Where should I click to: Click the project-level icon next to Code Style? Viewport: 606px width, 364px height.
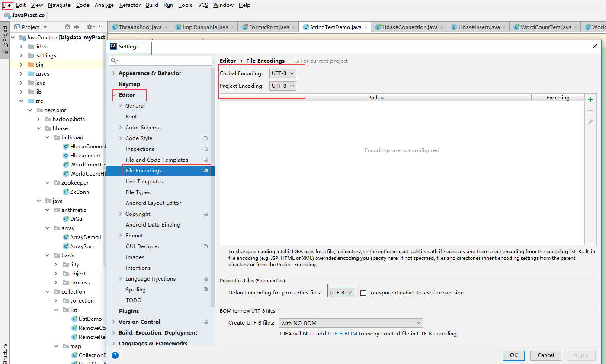click(x=205, y=138)
